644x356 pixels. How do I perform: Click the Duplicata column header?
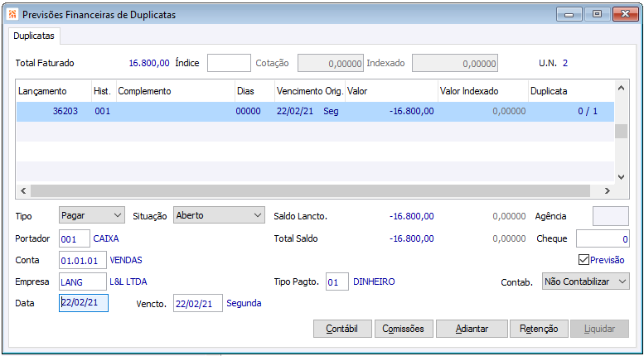[x=571, y=91]
